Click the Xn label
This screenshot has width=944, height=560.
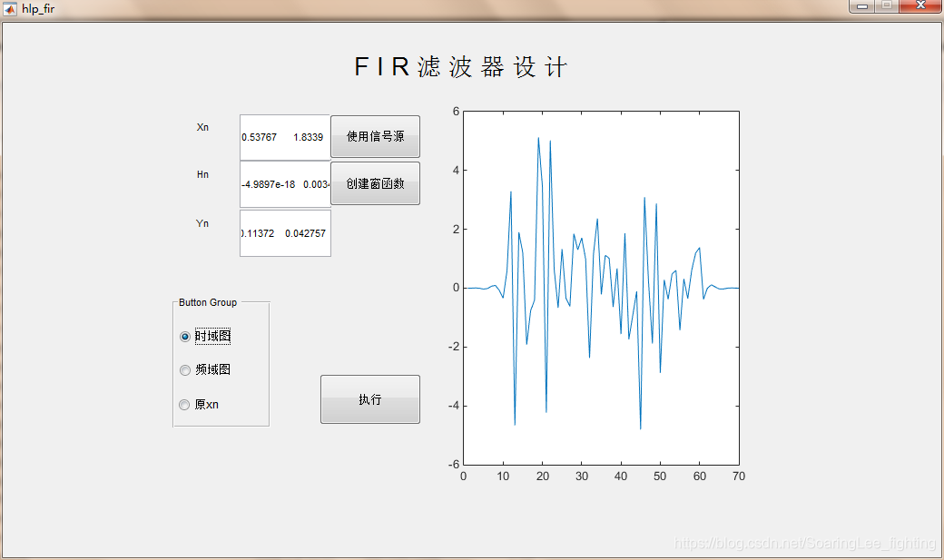coord(203,127)
